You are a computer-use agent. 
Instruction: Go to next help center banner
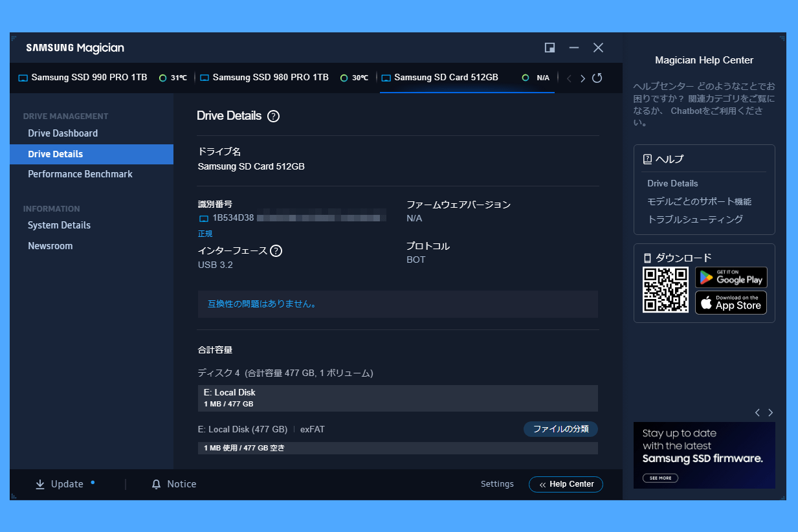tap(770, 413)
